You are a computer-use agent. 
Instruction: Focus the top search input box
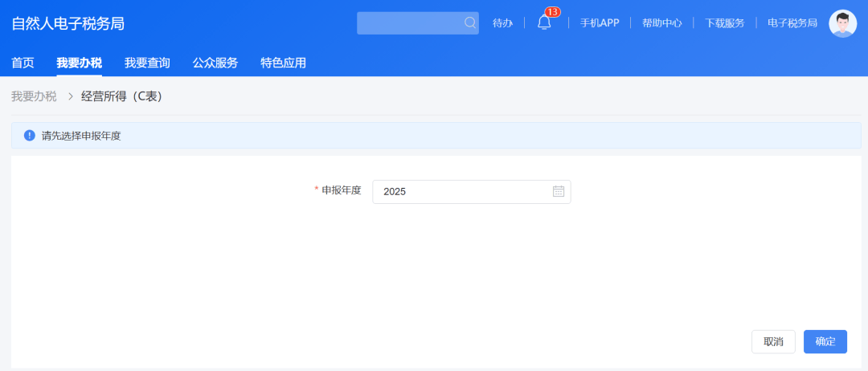[410, 23]
